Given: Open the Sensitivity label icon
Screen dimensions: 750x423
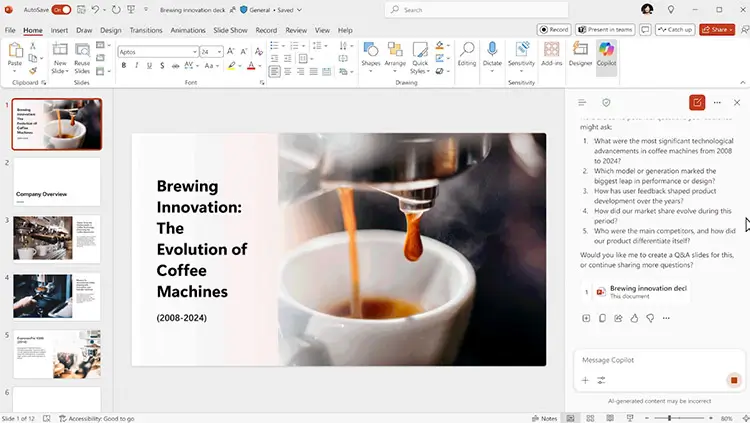Looking at the screenshot, I should pos(521,49).
